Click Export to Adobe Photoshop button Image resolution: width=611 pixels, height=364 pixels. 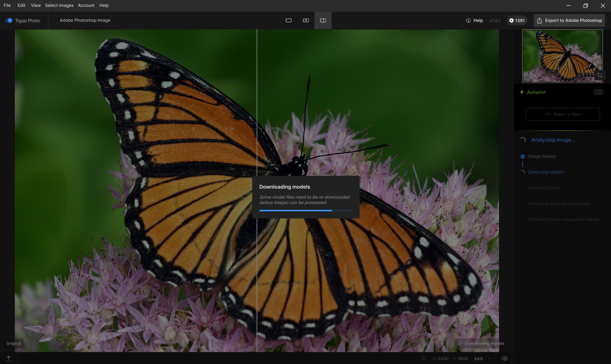569,20
